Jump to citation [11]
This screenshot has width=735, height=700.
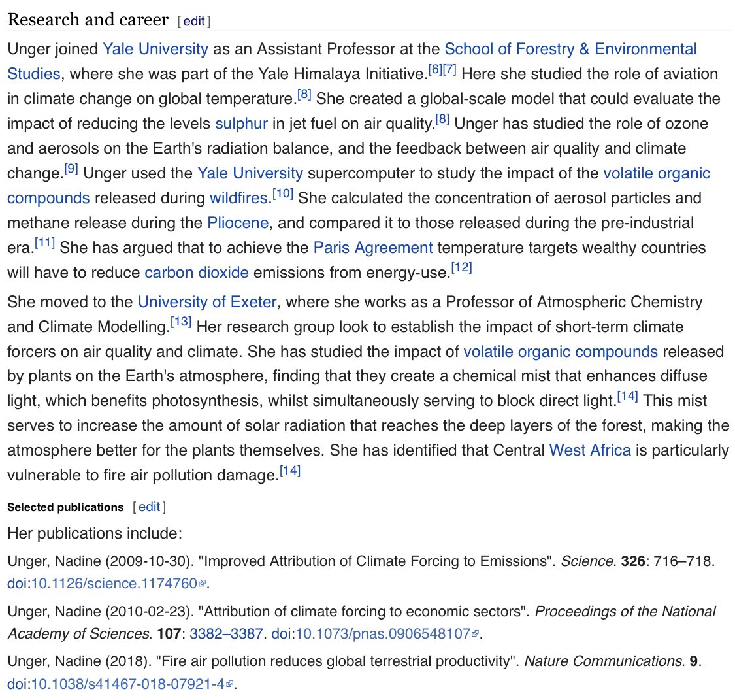44,243
